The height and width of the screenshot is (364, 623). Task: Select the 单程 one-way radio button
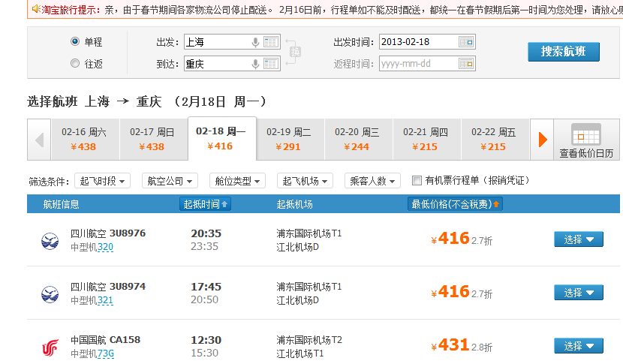(x=75, y=41)
